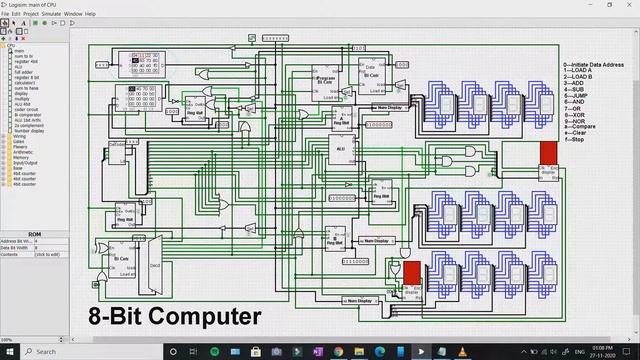Add a round output pin
The height and width of the screenshot is (360, 640).
pos(44,23)
